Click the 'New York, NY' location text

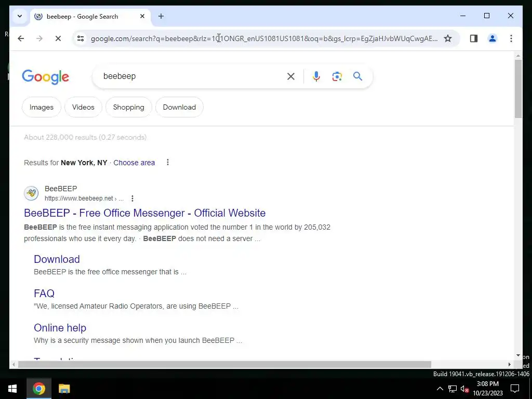[84, 163]
